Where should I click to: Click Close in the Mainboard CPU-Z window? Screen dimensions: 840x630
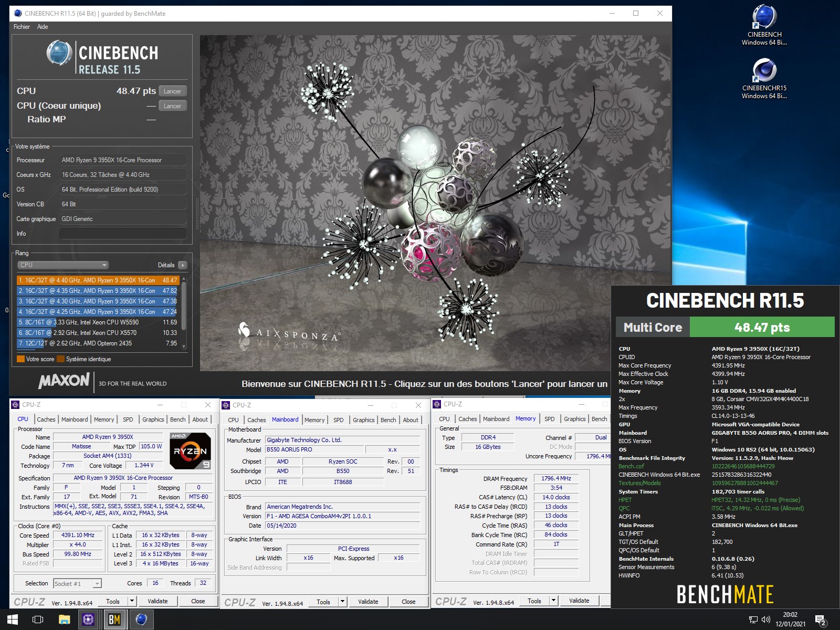[408, 602]
